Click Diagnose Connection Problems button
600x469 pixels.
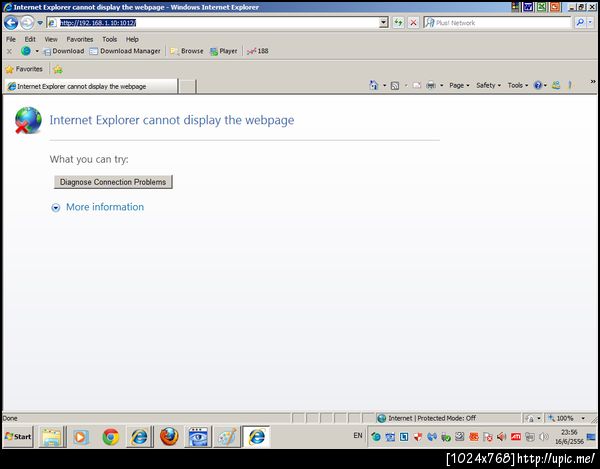tap(113, 182)
